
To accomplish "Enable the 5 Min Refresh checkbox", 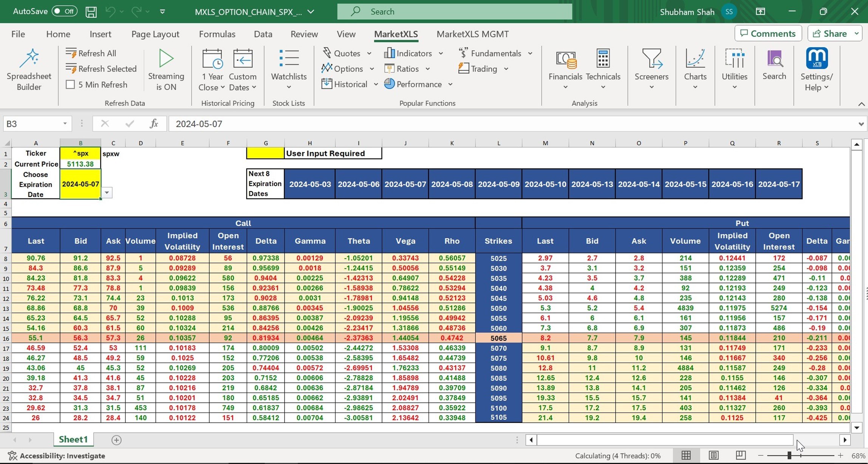I will coord(70,84).
